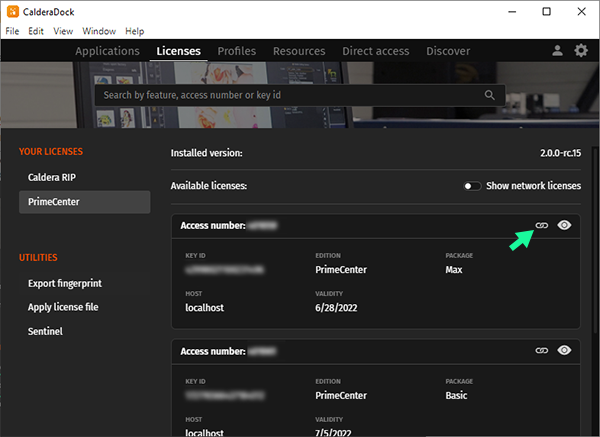600x437 pixels.
Task: Go to the Direct access tab
Action: [x=376, y=51]
